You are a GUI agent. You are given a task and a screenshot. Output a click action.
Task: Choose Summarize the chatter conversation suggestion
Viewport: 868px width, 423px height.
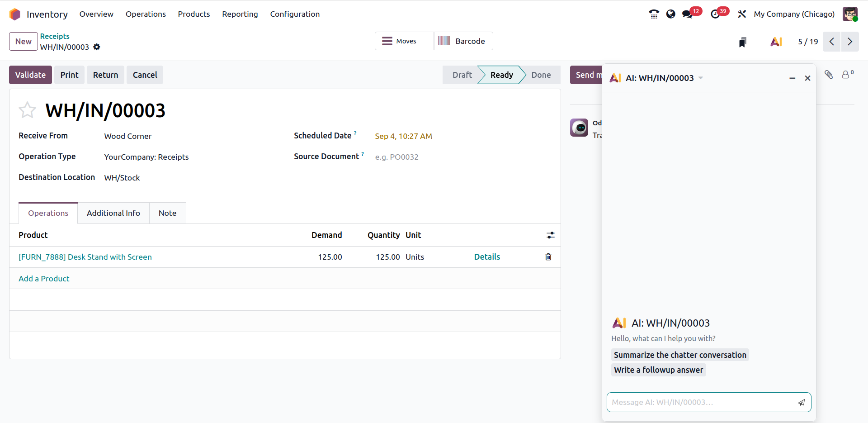[679, 355]
